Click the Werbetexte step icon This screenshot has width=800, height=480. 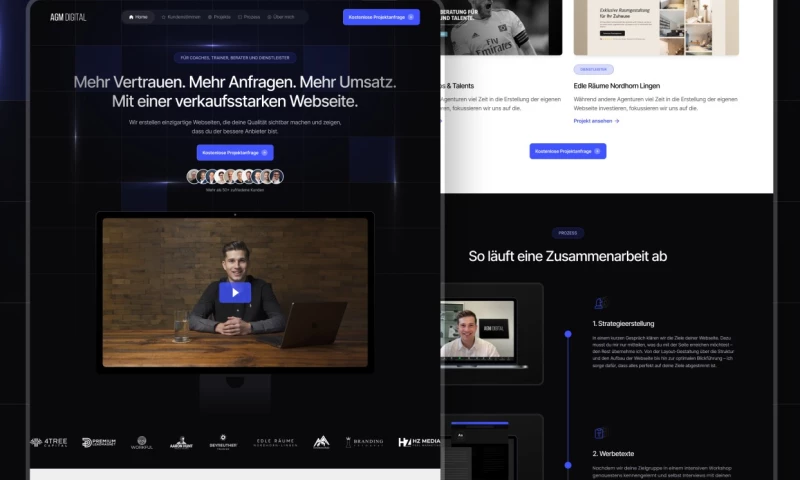tap(599, 433)
